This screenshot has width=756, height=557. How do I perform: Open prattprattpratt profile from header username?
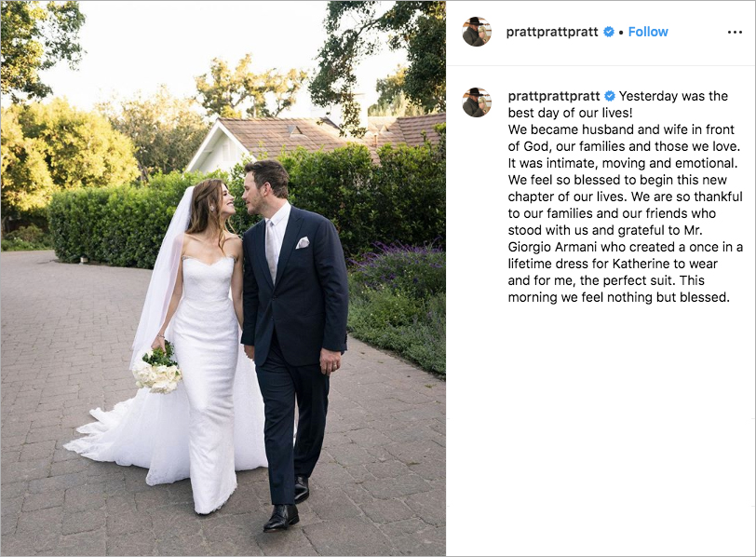tap(551, 33)
